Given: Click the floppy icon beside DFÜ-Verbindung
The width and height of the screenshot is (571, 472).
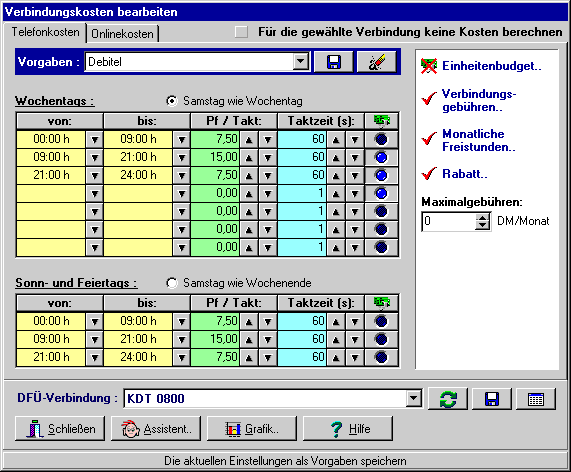Looking at the screenshot, I should click(x=492, y=399).
